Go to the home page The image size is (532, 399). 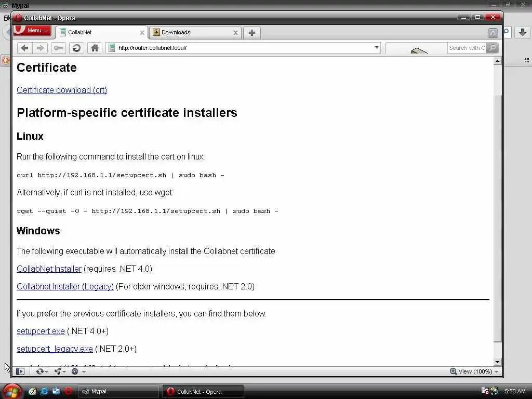click(95, 48)
